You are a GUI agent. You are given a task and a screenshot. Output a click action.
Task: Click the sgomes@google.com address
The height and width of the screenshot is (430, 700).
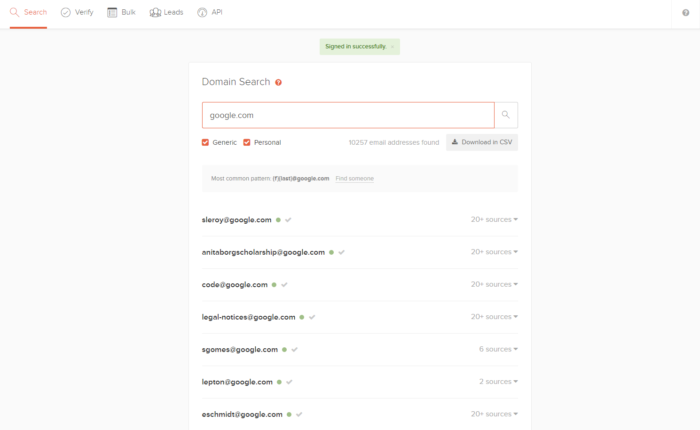(x=240, y=350)
